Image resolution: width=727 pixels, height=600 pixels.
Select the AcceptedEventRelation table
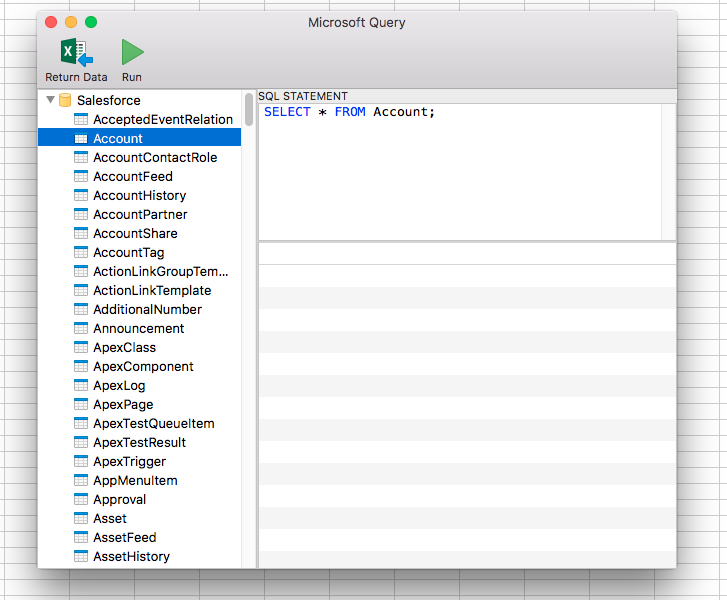[x=163, y=120]
